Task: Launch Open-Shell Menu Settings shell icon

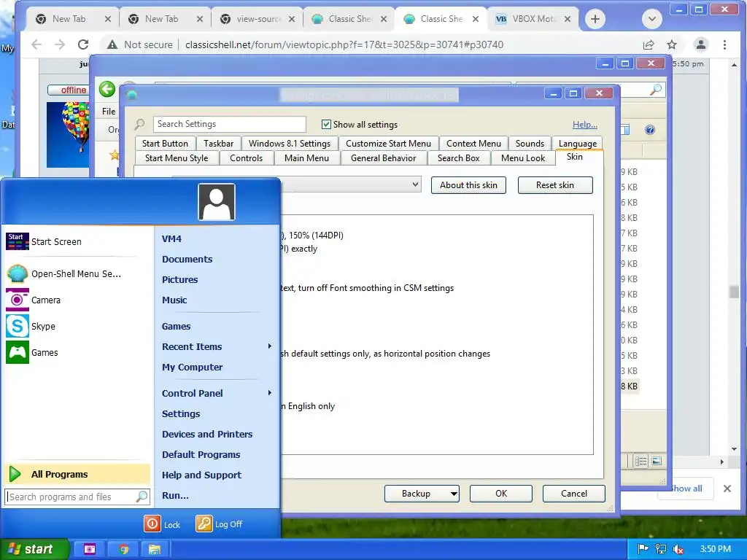Action: tap(18, 274)
